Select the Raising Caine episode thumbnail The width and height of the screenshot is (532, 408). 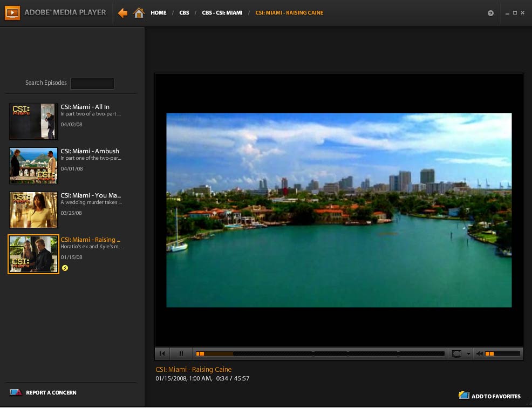coord(33,254)
